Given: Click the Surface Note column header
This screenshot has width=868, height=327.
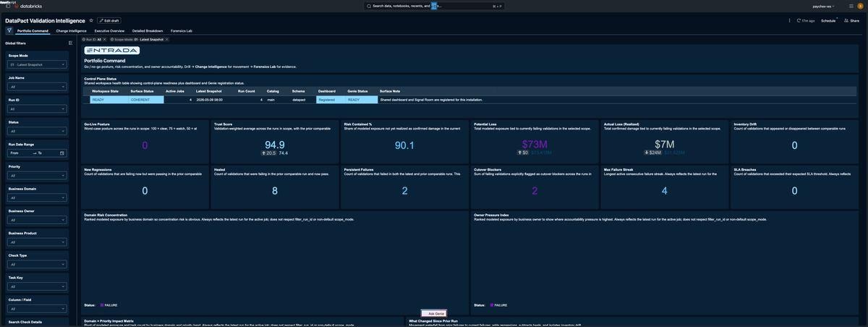Looking at the screenshot, I should click(x=390, y=91).
